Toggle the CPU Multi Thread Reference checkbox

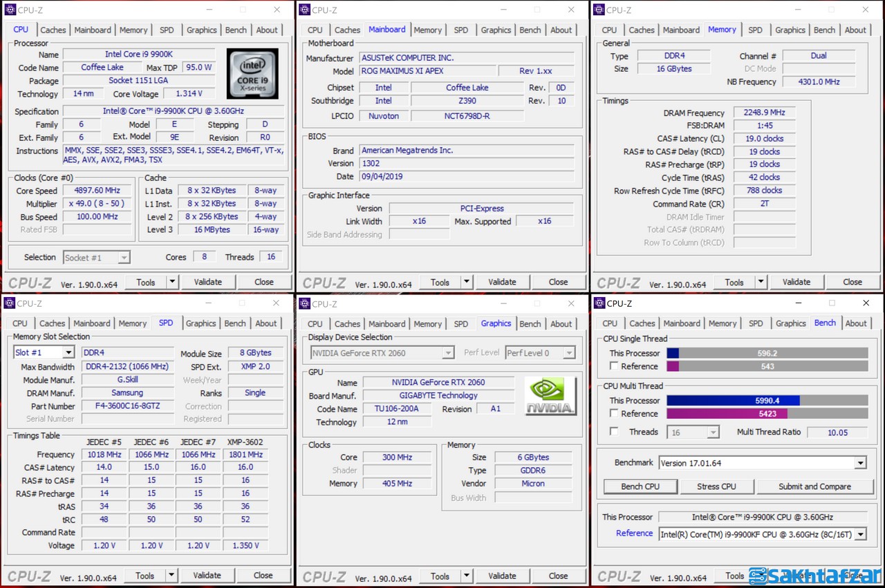click(613, 413)
